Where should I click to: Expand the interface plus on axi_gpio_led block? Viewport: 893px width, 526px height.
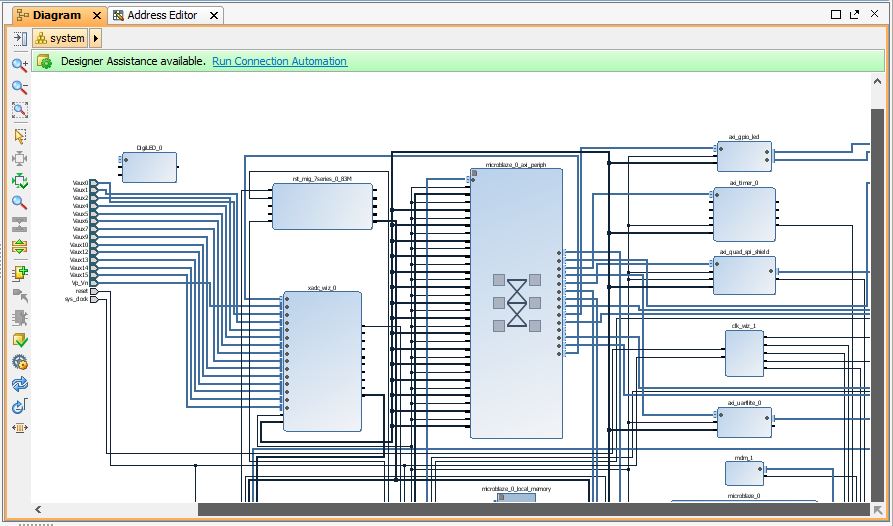[715, 149]
